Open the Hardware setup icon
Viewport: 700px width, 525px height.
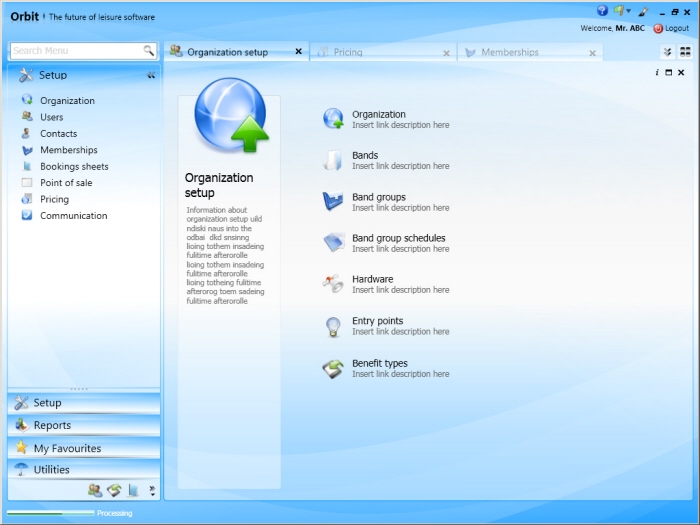(333, 284)
